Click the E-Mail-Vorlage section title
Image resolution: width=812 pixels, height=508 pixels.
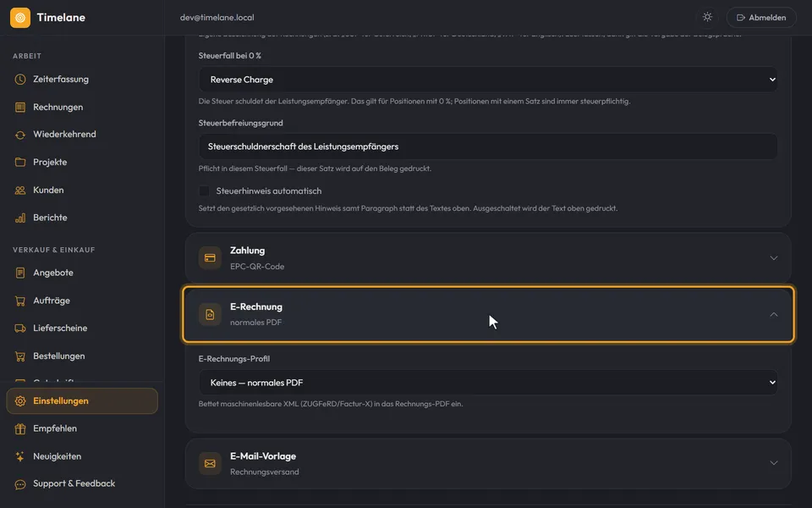[263, 456]
